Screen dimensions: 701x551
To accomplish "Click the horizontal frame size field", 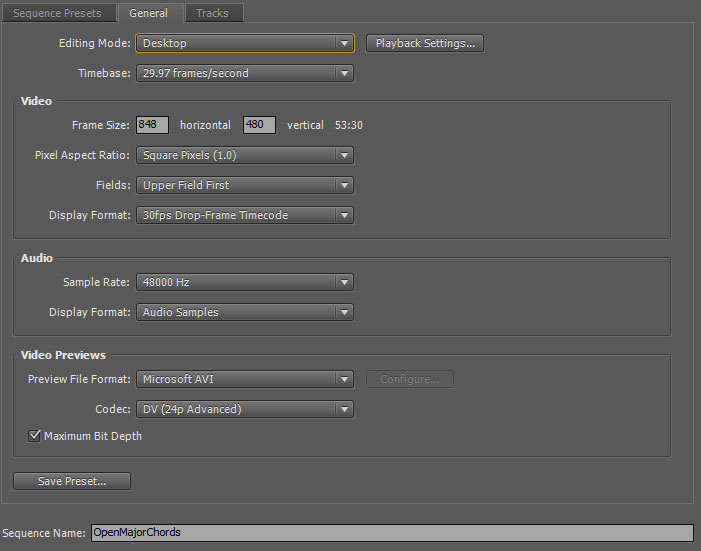I will pyautogui.click(x=152, y=125).
